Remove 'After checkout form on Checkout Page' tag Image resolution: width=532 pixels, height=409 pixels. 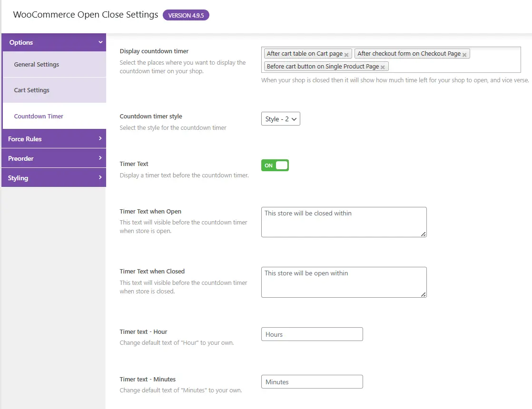pyautogui.click(x=464, y=55)
